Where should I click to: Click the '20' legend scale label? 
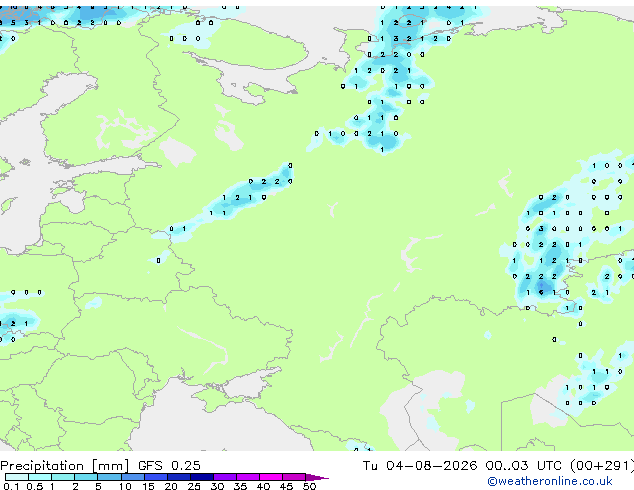tap(171, 486)
